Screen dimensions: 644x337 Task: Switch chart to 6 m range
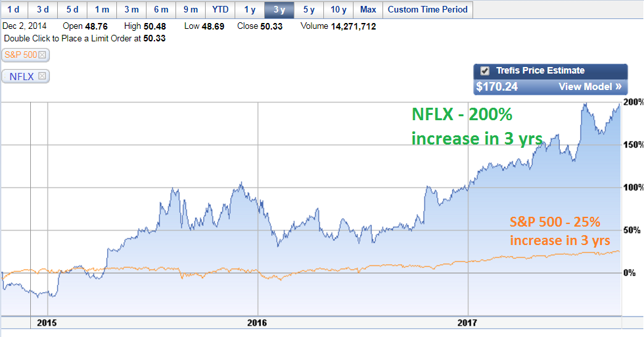click(x=161, y=9)
